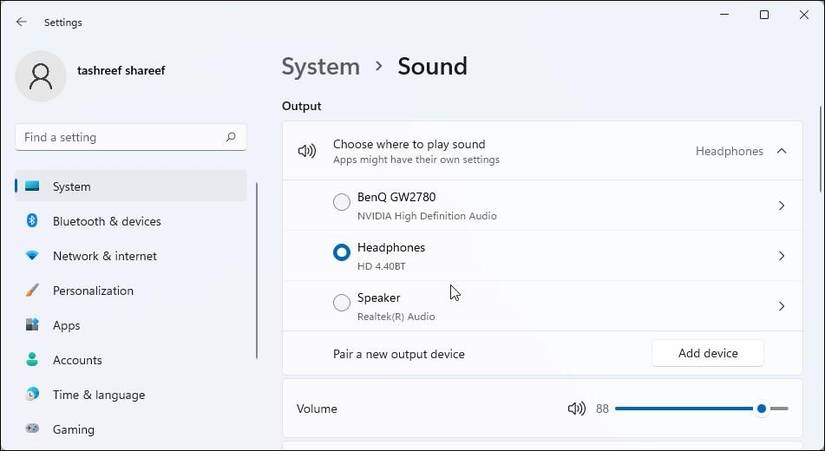Click the Network wifi icon in sidebar
Image resolution: width=825 pixels, height=451 pixels.
click(32, 256)
